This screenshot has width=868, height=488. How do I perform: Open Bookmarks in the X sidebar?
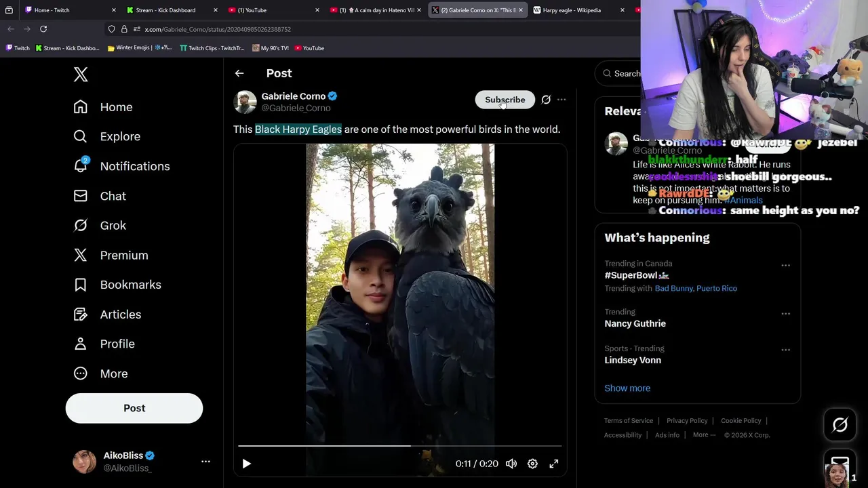(117, 285)
